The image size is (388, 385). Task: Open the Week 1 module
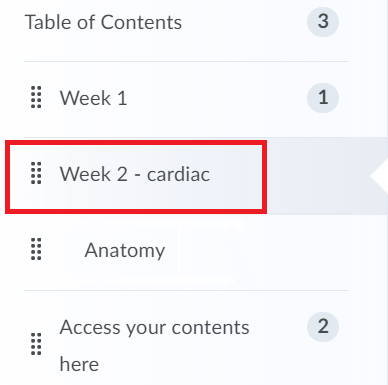click(x=93, y=98)
